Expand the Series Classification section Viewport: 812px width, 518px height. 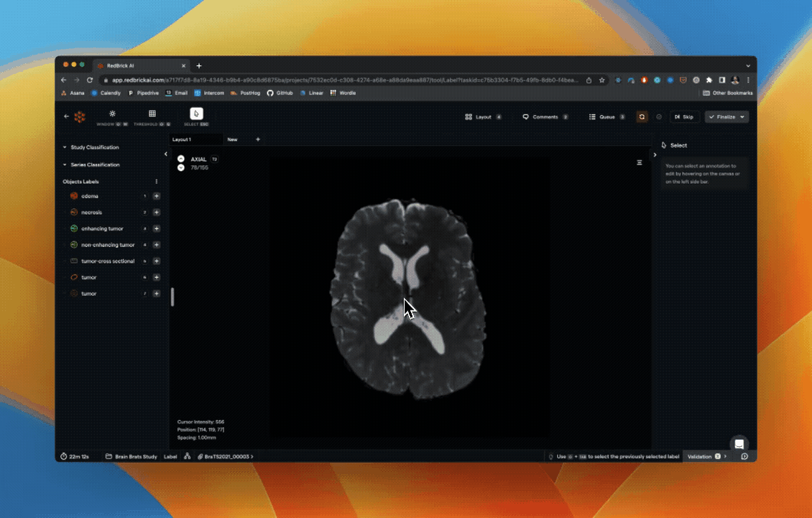point(95,165)
